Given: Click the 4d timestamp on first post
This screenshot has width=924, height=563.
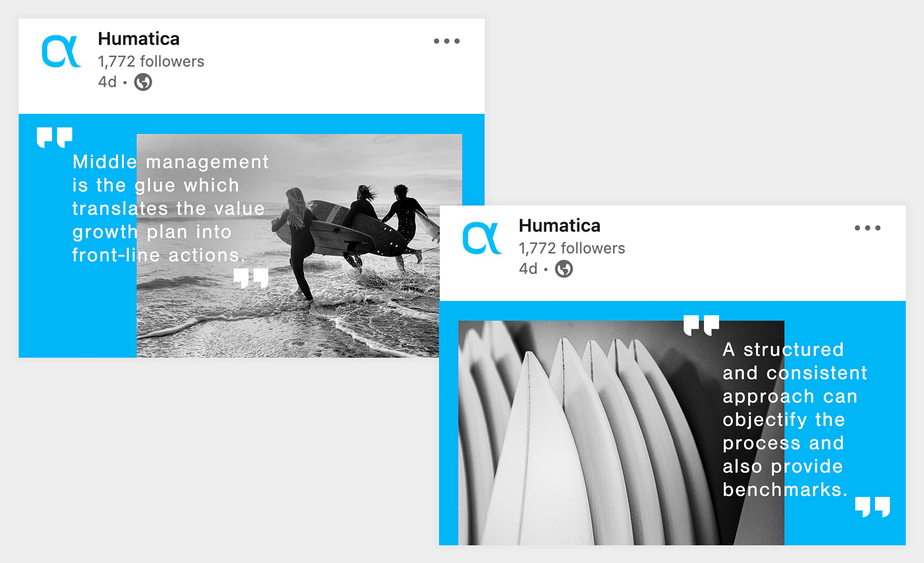Looking at the screenshot, I should pos(107,82).
